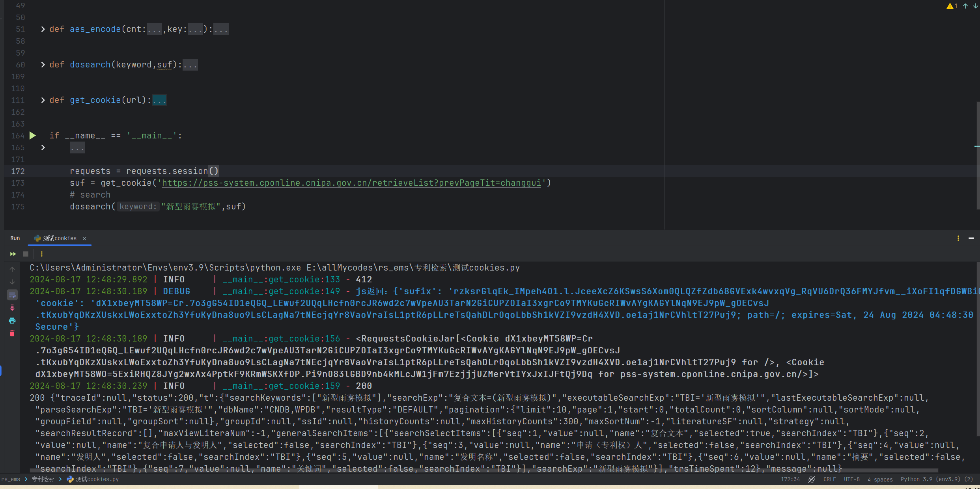Open the pss-system.cponline.cnipa.gov.cn URL link
Screen dimensions: 980x489
(351, 183)
